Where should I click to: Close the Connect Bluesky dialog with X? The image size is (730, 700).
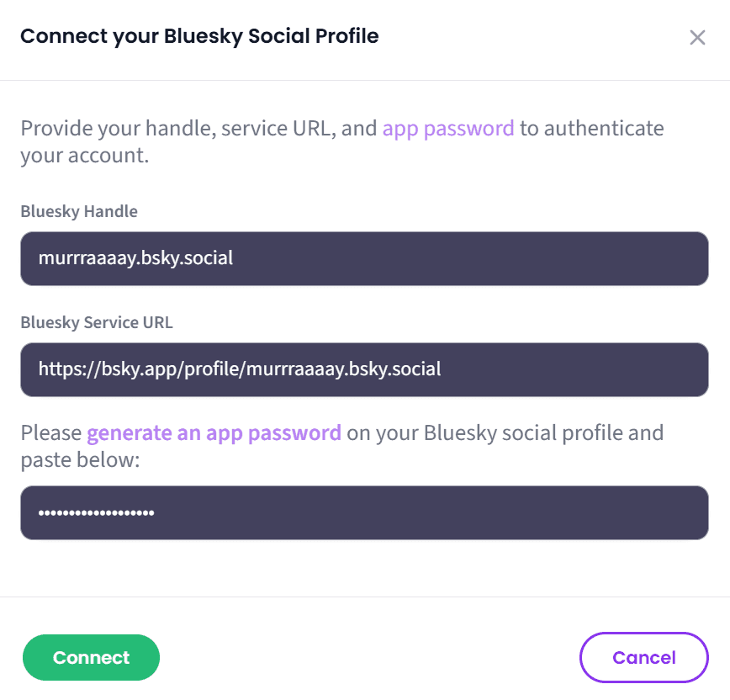click(697, 38)
